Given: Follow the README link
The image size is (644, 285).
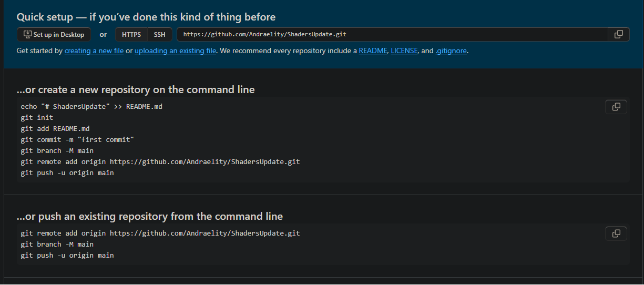Looking at the screenshot, I should point(373,51).
